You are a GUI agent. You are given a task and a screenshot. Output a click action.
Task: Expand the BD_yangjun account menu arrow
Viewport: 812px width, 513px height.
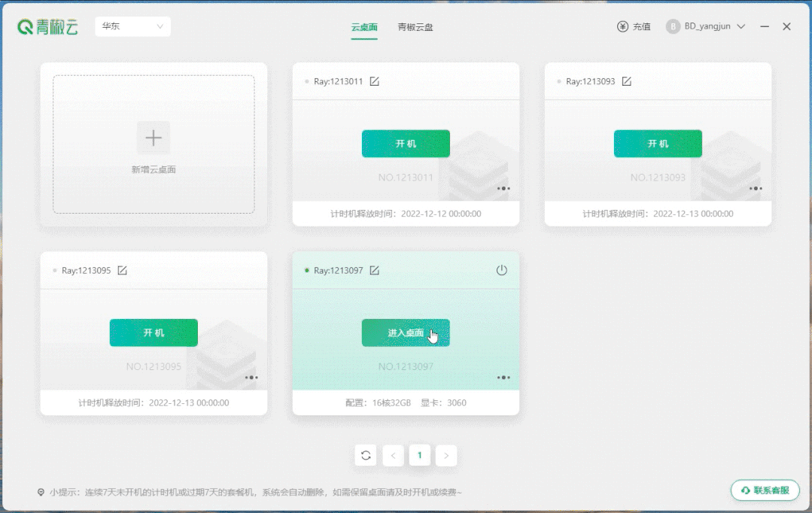pos(741,26)
